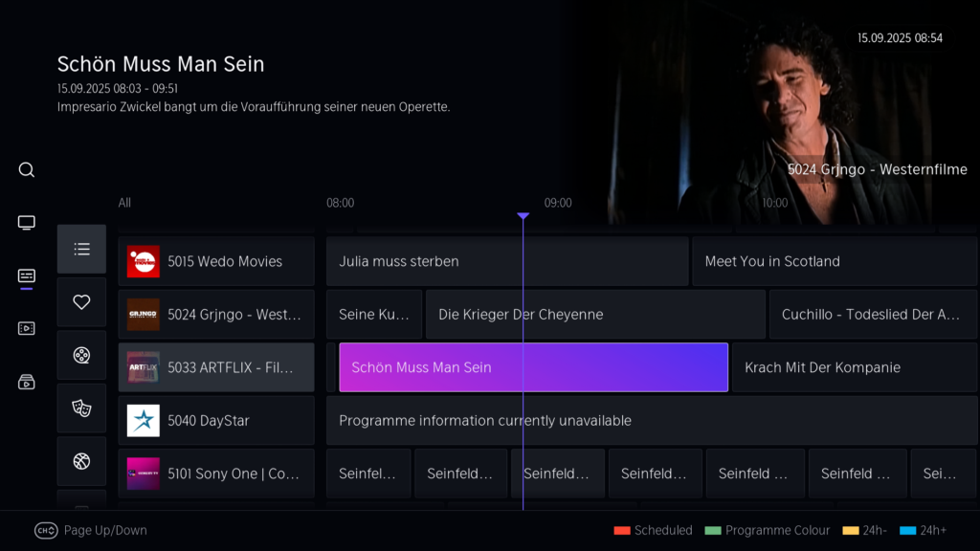The image size is (980, 551).
Task: Select channel 5015 Wedo Movies
Action: click(216, 261)
